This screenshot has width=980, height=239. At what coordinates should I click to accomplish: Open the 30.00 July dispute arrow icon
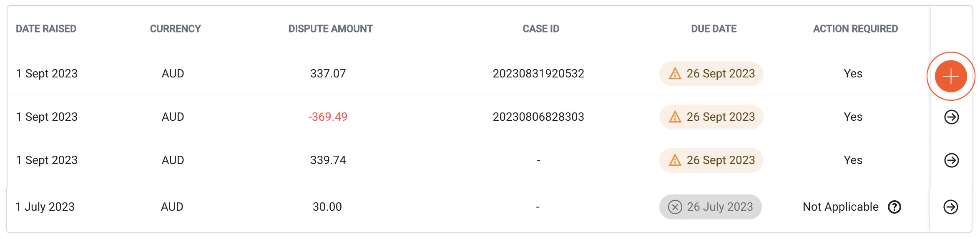click(x=950, y=207)
